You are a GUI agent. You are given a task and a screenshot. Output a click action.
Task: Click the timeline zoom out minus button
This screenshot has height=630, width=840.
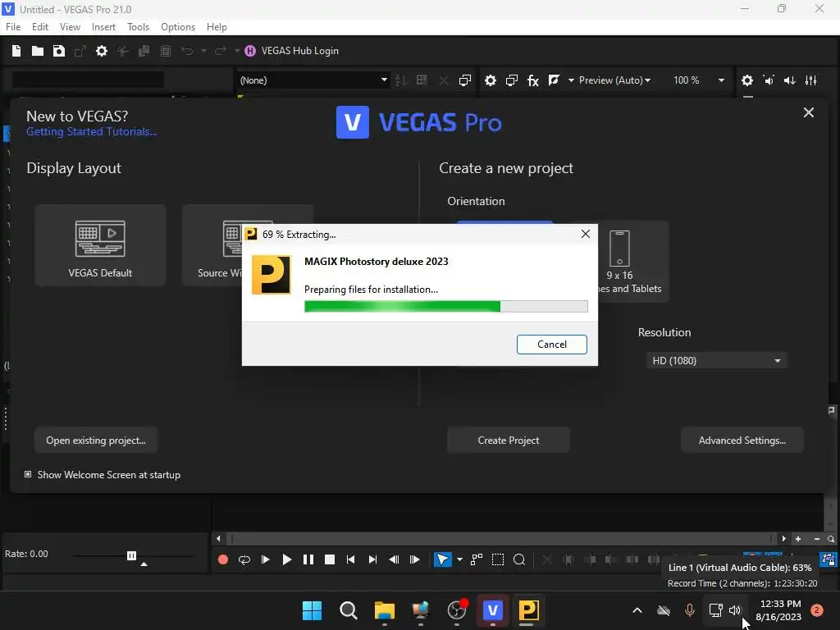[816, 539]
